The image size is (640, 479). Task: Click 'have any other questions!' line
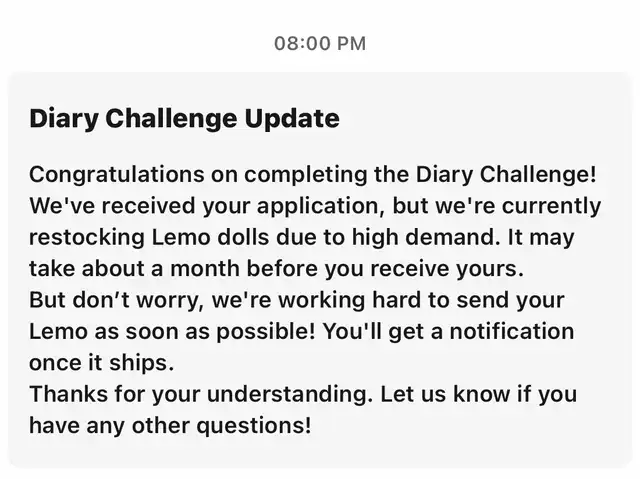(170, 426)
